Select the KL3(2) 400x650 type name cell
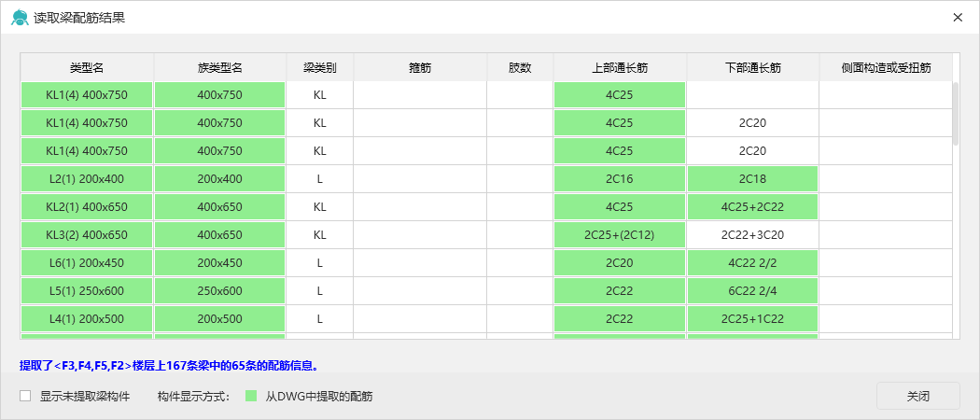Viewport: 980px width, 420px height. (x=87, y=235)
